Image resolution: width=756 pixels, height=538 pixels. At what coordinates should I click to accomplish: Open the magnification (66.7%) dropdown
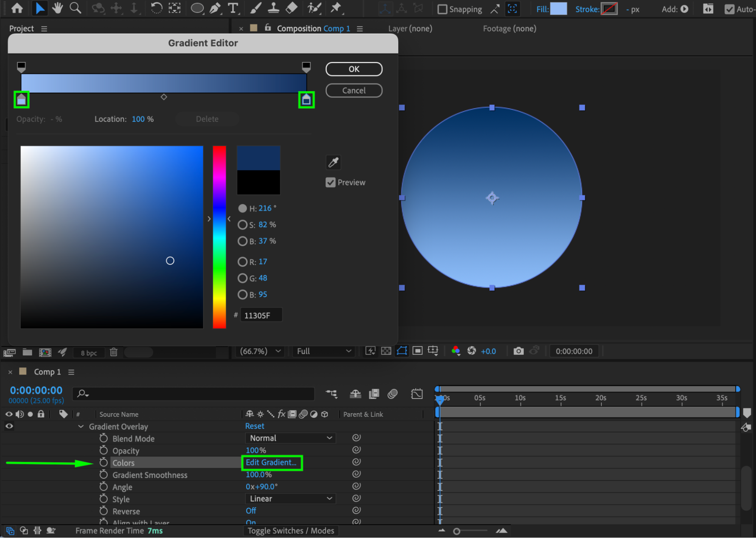point(260,351)
